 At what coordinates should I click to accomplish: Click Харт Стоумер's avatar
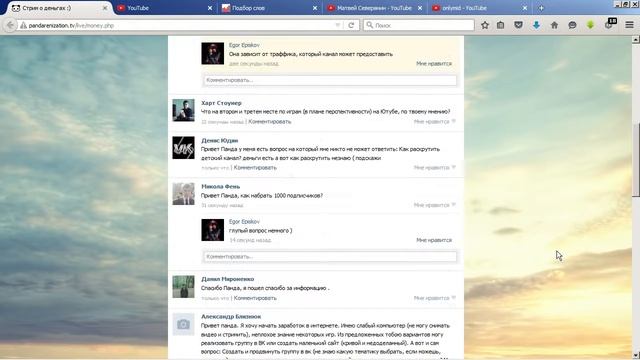(x=183, y=110)
